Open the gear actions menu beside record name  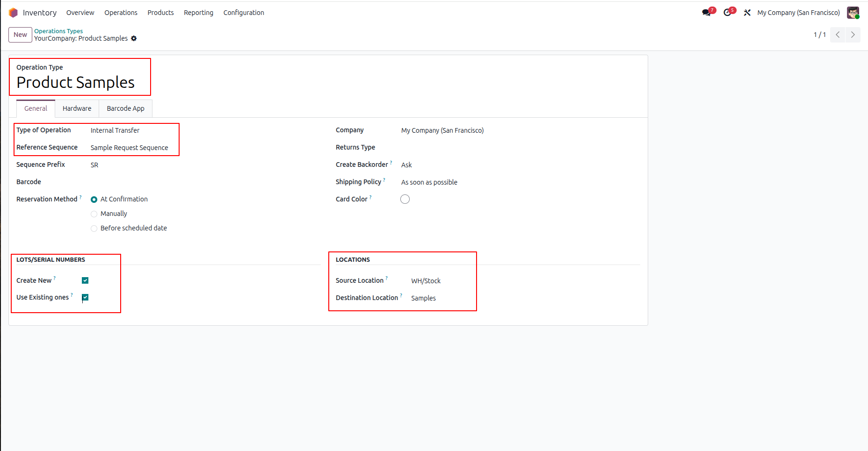[134, 38]
